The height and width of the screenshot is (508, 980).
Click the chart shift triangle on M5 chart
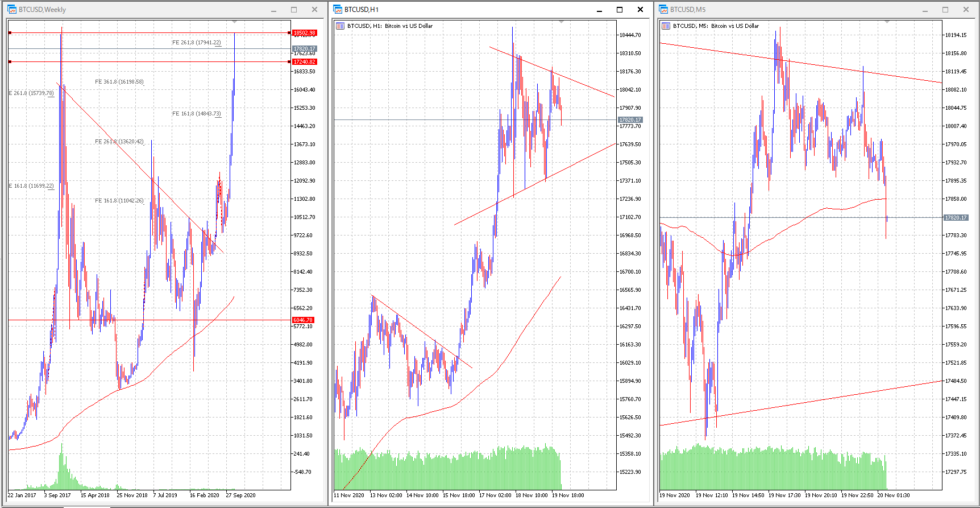pos(887,22)
